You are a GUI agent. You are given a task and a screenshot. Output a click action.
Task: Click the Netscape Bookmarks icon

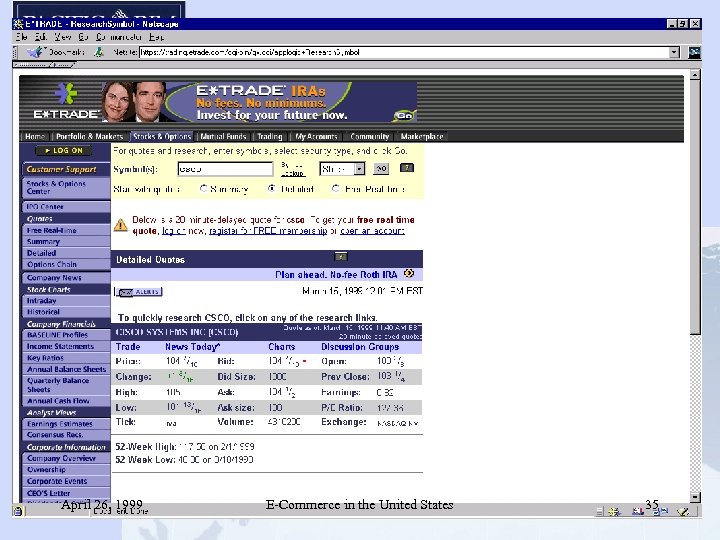35,52
